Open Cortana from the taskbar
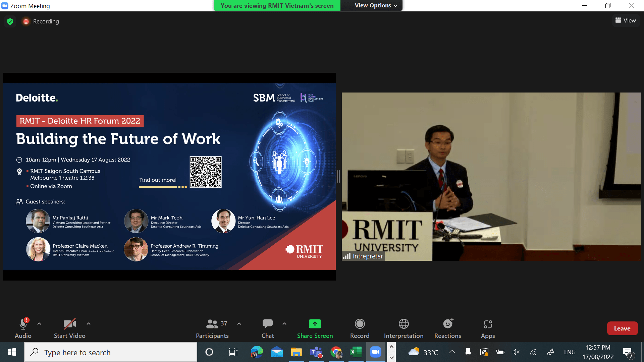Screen dimensions: 644x362 pos(209,352)
